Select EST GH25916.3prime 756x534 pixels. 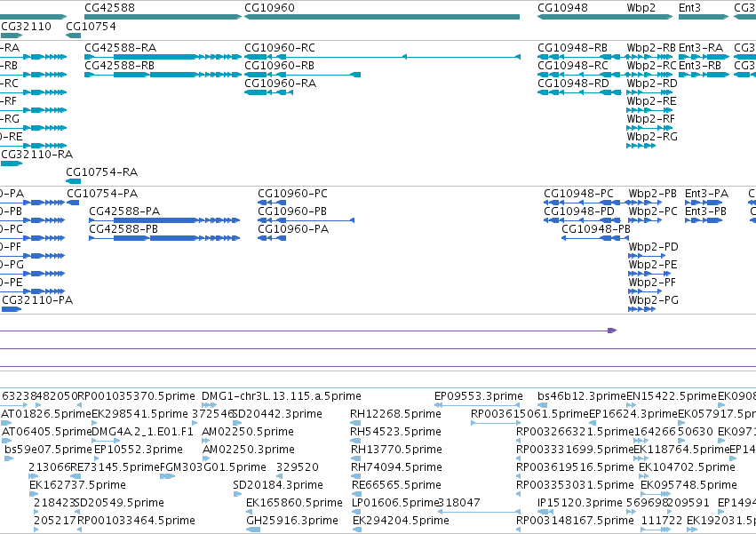[292, 522]
